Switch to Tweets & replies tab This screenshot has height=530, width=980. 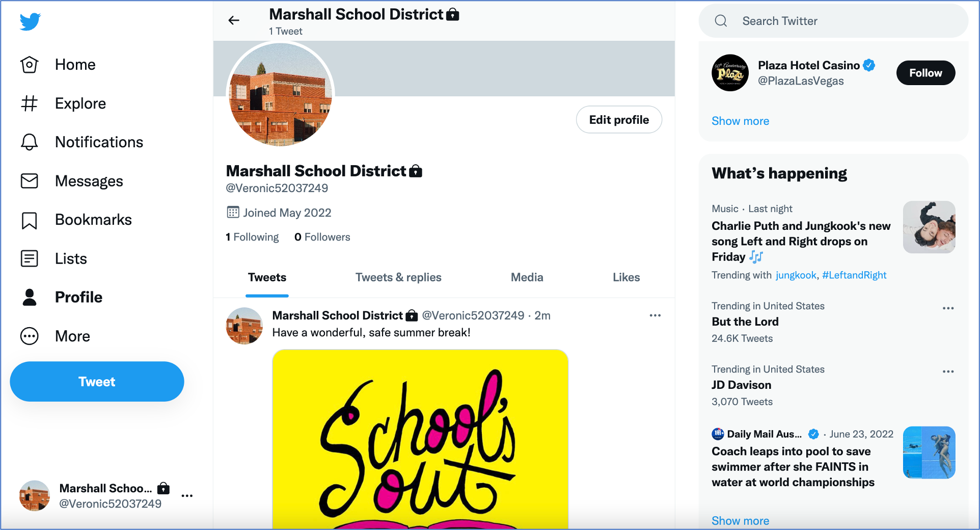click(x=398, y=278)
